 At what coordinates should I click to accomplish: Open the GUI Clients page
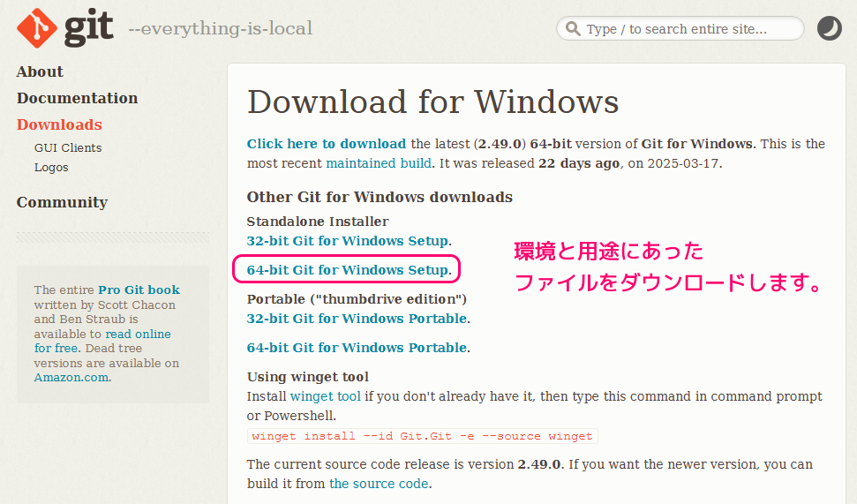[x=68, y=147]
